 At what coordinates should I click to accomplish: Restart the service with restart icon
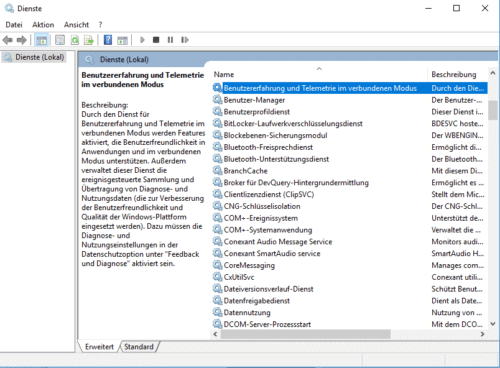click(x=185, y=40)
